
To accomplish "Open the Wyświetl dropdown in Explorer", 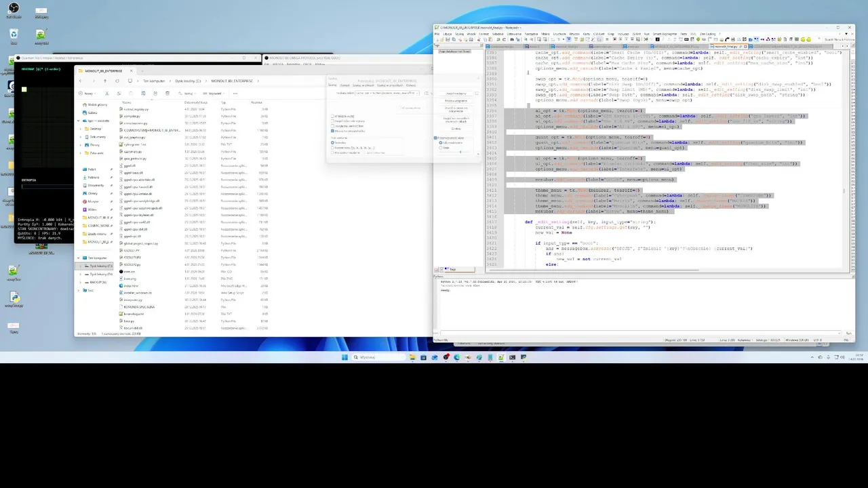I will pos(214,94).
